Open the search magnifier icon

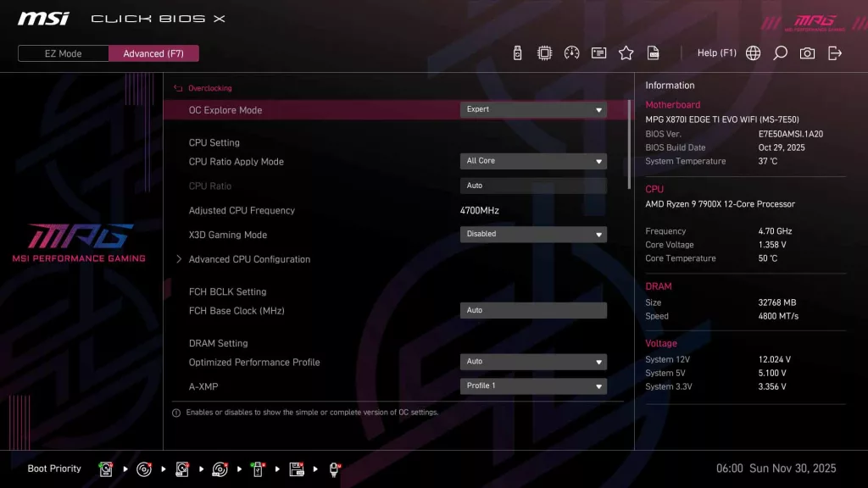click(780, 53)
